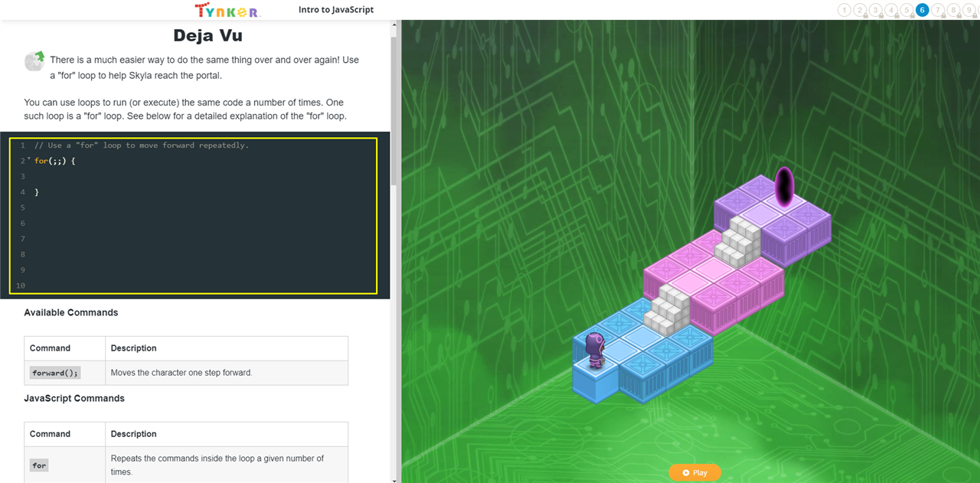
Task: Click the hint character icon beside instructions
Action: point(34,60)
